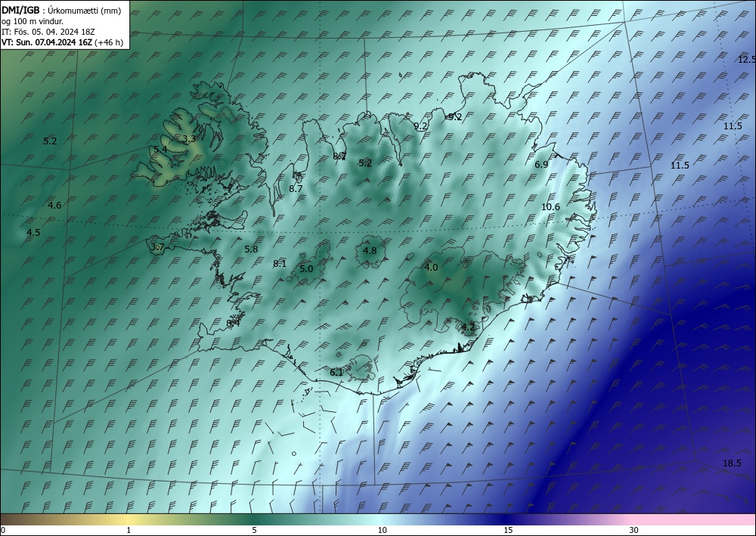Click the 6.1 value beside Mýrdalsjökull
Image resolution: width=756 pixels, height=536 pixels.
(x=336, y=372)
